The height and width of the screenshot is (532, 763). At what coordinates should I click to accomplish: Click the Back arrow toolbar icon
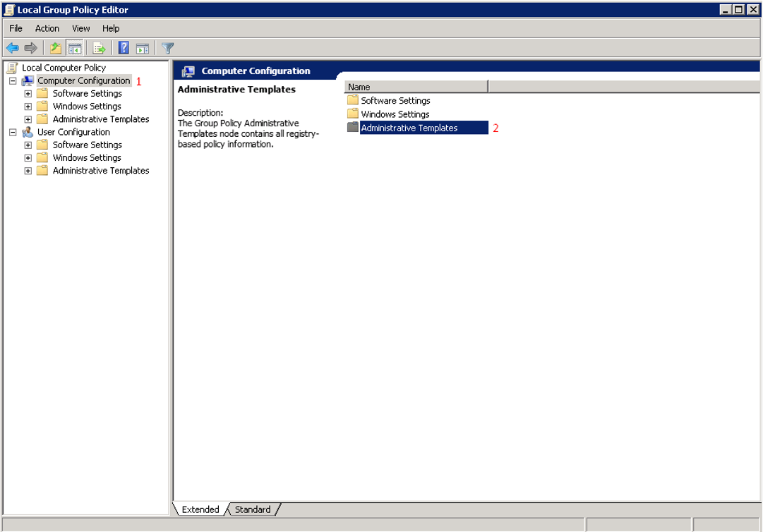pos(12,48)
